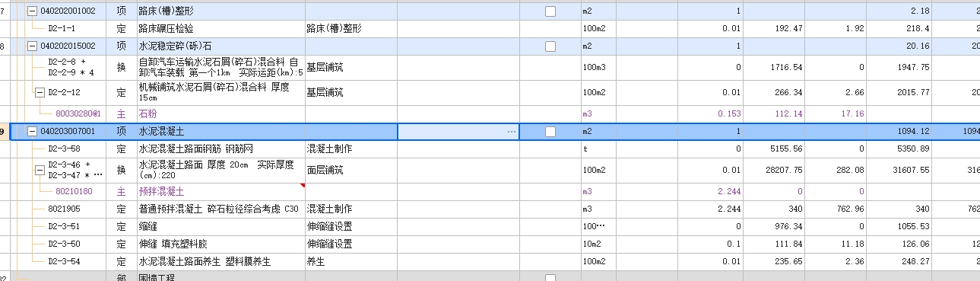Collapse the 040202001002 tree row
The image size is (980, 281).
32,11
